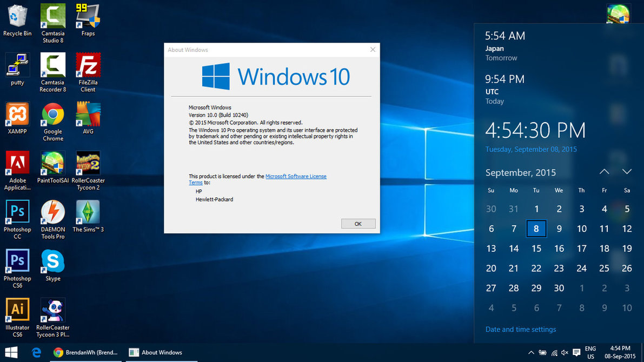This screenshot has height=362, width=644.
Task: Click the muted volume tray icon
Action: [565, 353]
